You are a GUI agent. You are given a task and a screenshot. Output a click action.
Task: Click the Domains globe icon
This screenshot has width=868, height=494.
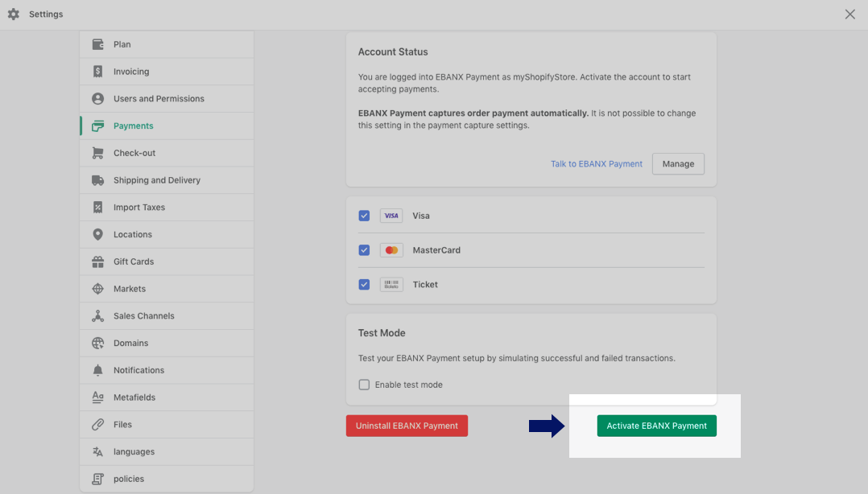click(x=97, y=344)
